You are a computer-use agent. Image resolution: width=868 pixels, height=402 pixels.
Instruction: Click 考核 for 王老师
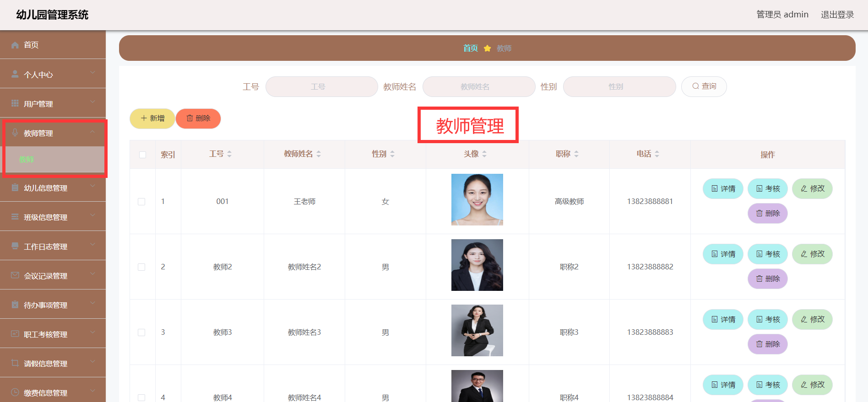pos(768,188)
